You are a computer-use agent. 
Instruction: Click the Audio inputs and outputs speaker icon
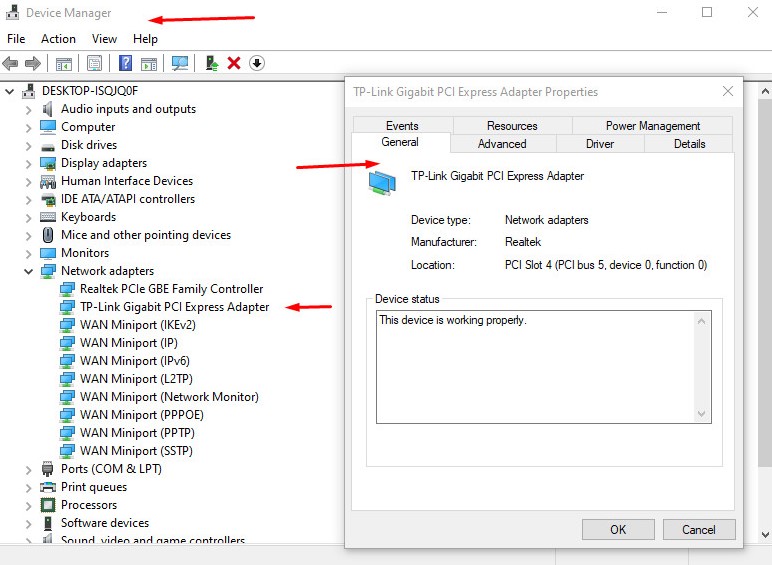click(47, 109)
